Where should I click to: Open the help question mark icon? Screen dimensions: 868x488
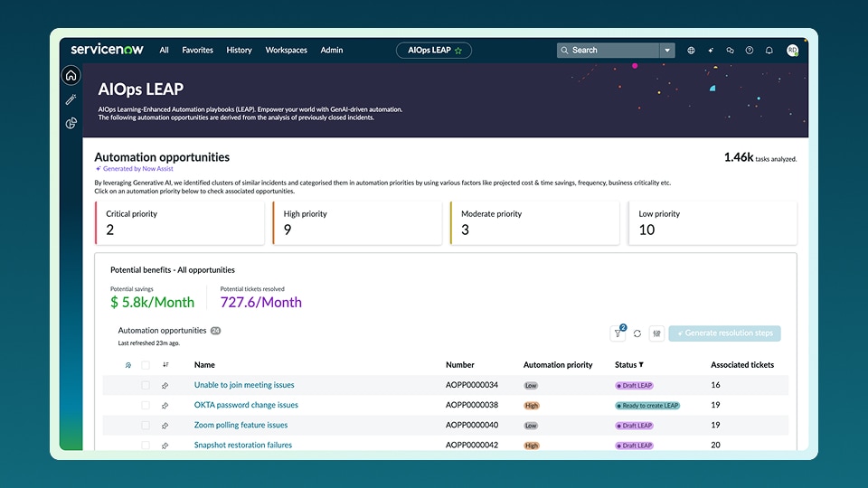(749, 51)
